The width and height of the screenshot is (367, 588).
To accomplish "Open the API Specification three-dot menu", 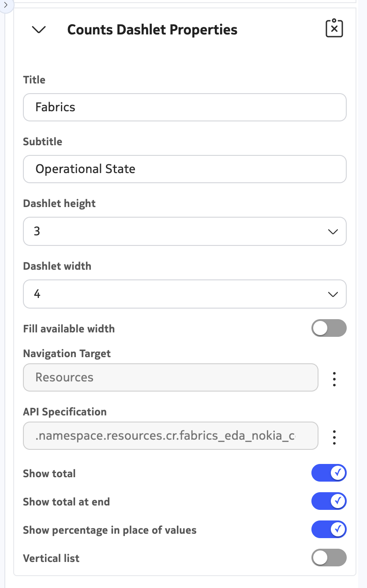I will 334,437.
